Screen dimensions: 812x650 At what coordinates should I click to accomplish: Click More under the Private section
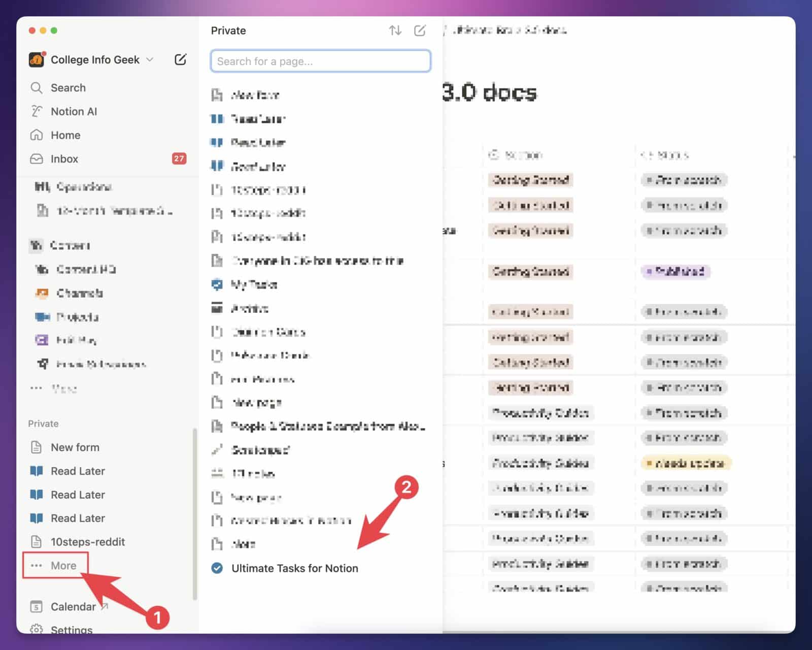pos(63,566)
